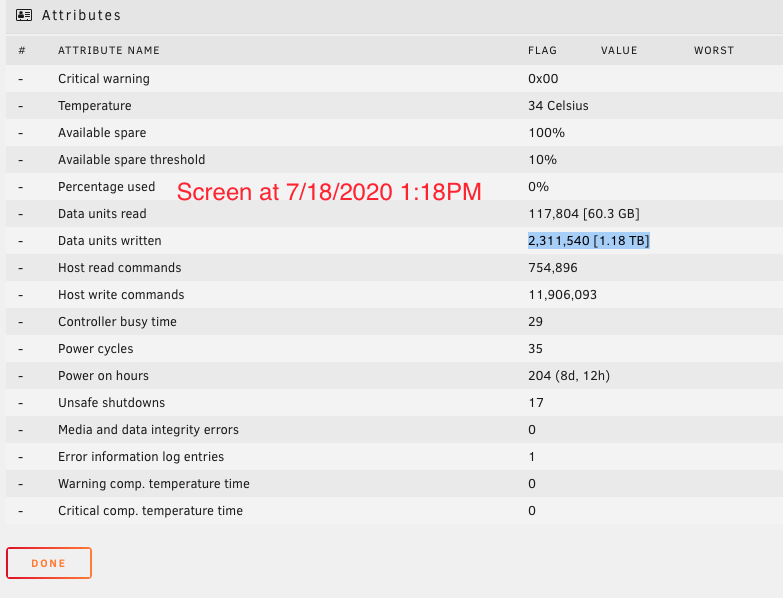Screen dimensions: 783x598
Task: Select the Percentage used label
Action: pyautogui.click(x=106, y=187)
